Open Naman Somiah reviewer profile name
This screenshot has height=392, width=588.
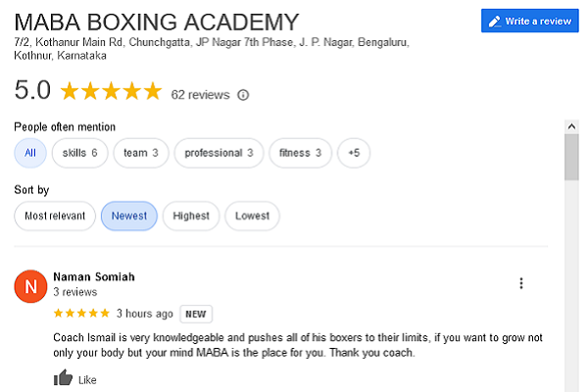click(94, 276)
